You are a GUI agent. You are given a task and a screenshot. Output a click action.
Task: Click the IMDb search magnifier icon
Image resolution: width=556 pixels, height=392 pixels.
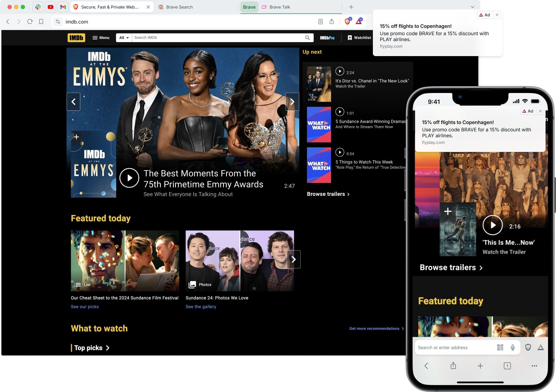coord(308,38)
